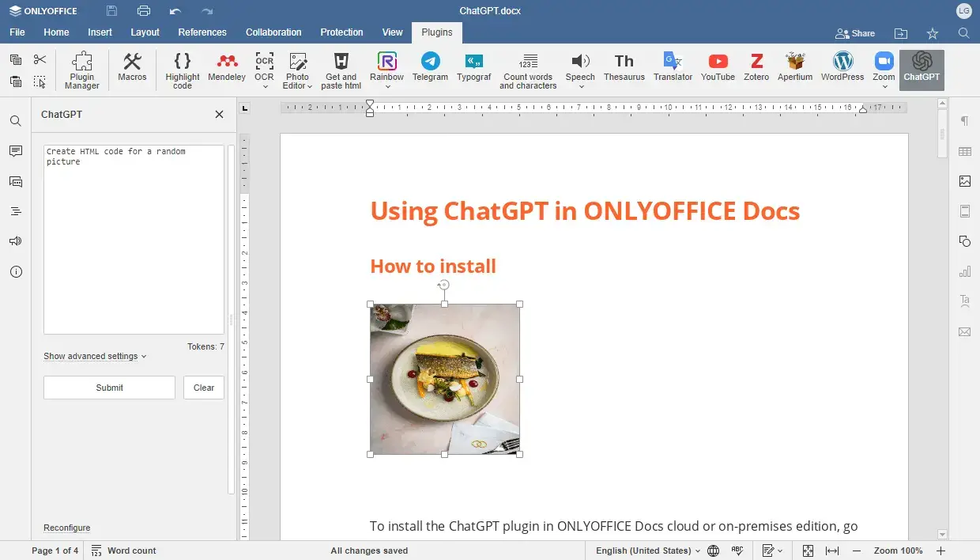Expand the OCR plugin dropdown arrow
This screenshot has height=560, width=980.
click(264, 87)
